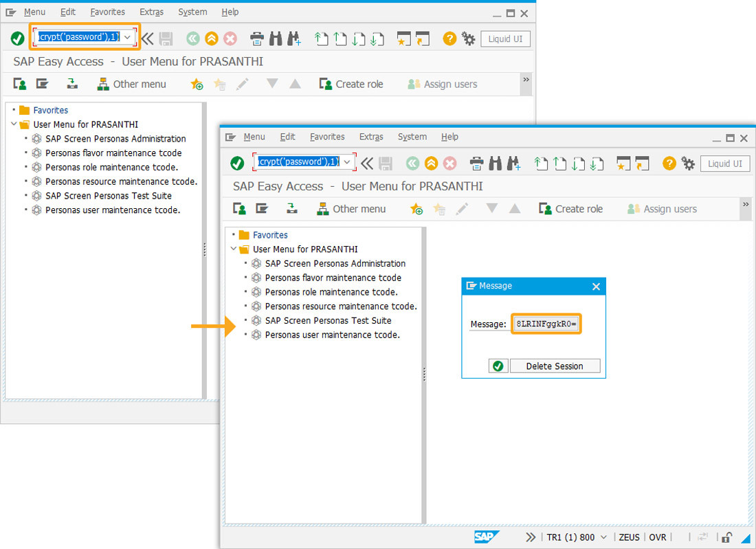756x549 pixels.
Task: Click the SAP Menu icon in the front application toolbar
Action: 262,208
